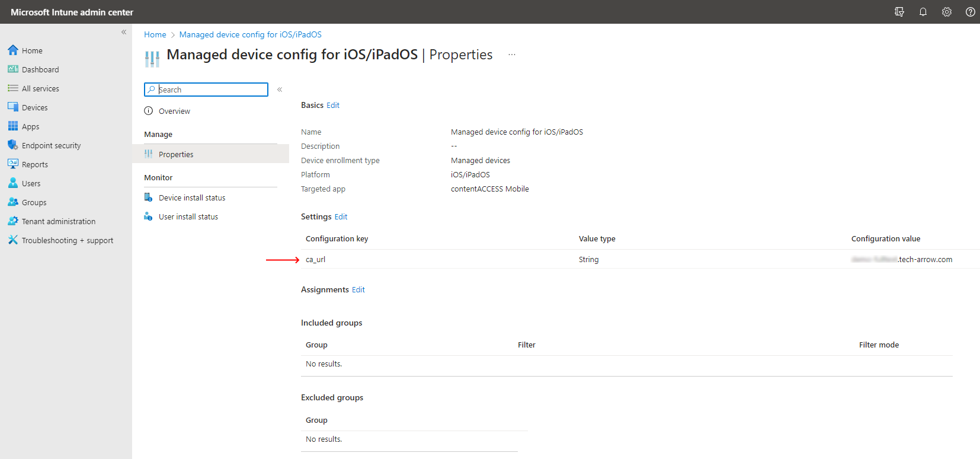Open All services in the sidebar

pyautogui.click(x=40, y=88)
